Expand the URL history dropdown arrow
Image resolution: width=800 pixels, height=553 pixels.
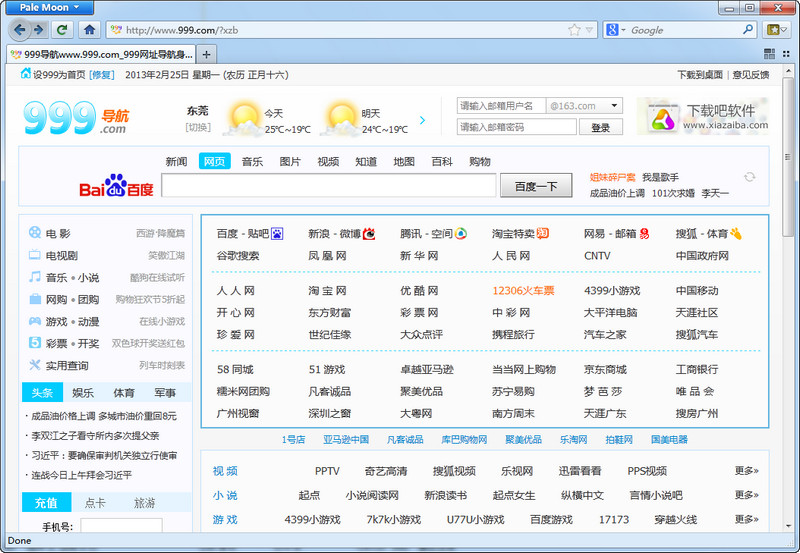tap(589, 30)
